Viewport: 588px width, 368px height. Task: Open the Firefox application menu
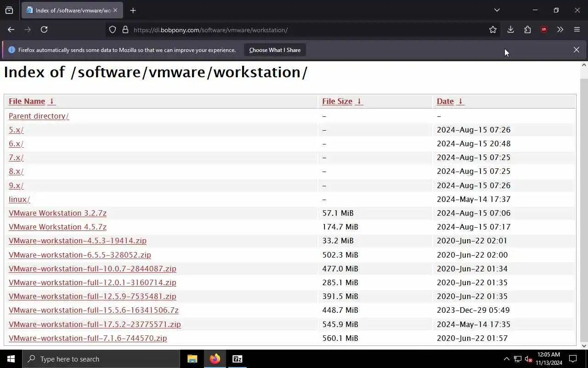pyautogui.click(x=577, y=29)
